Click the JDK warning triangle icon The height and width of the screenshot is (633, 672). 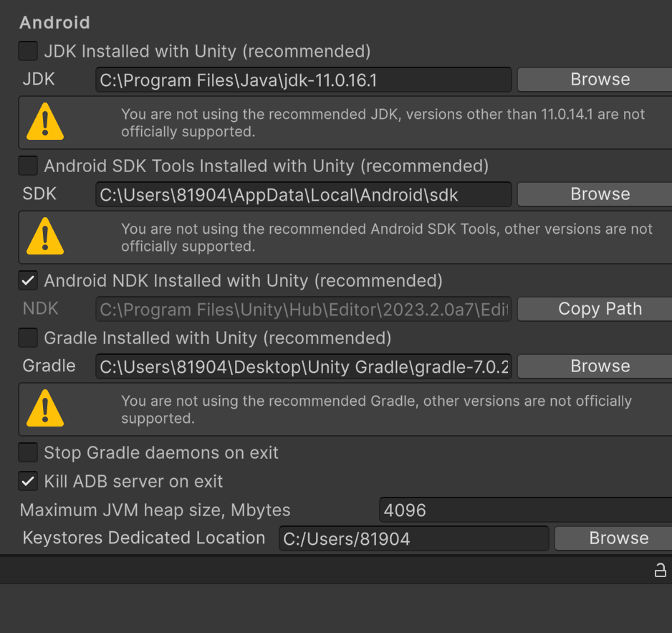click(44, 122)
